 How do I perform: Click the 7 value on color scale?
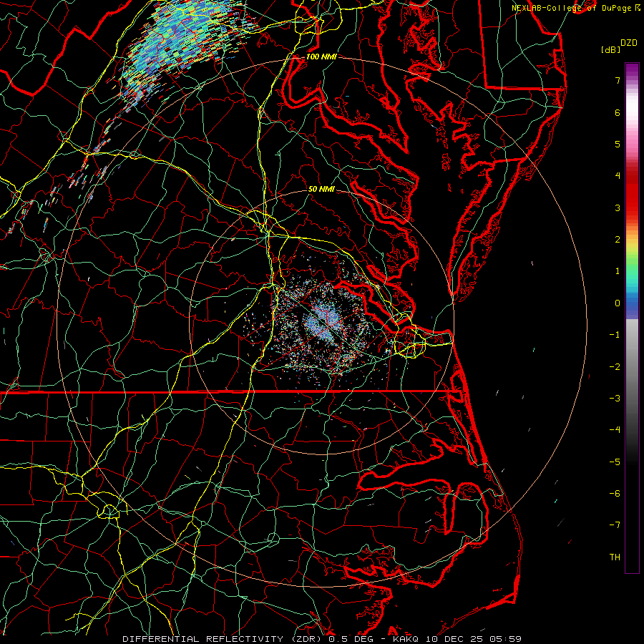618,80
